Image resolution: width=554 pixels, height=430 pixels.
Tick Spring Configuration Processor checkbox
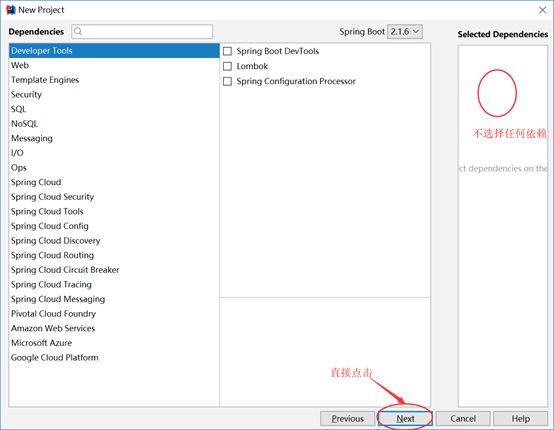click(228, 81)
